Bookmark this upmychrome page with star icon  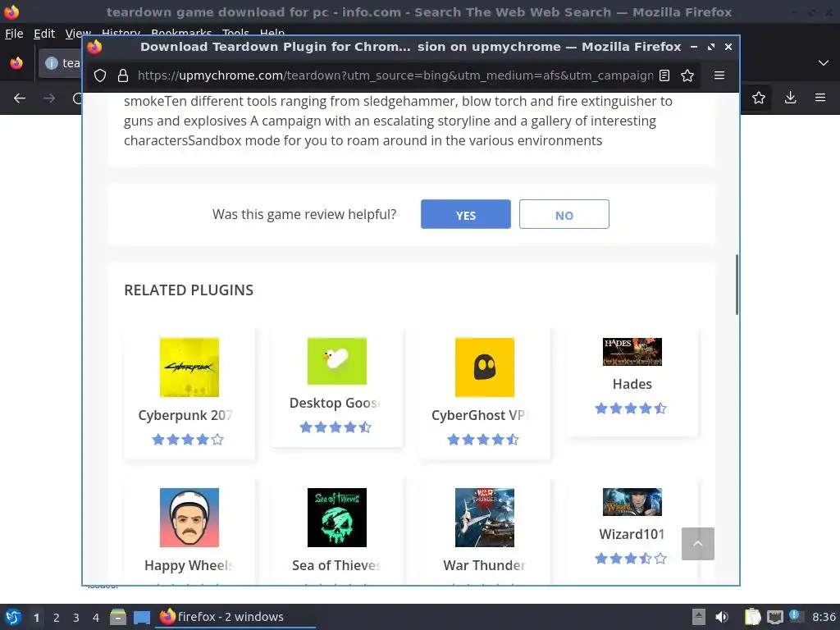pos(687,75)
